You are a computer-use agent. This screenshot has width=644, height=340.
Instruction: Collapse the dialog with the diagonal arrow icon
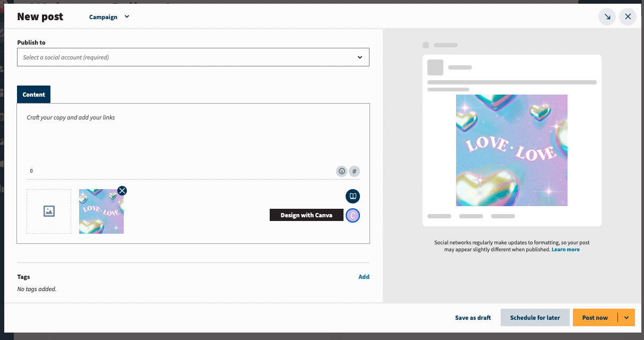point(607,16)
